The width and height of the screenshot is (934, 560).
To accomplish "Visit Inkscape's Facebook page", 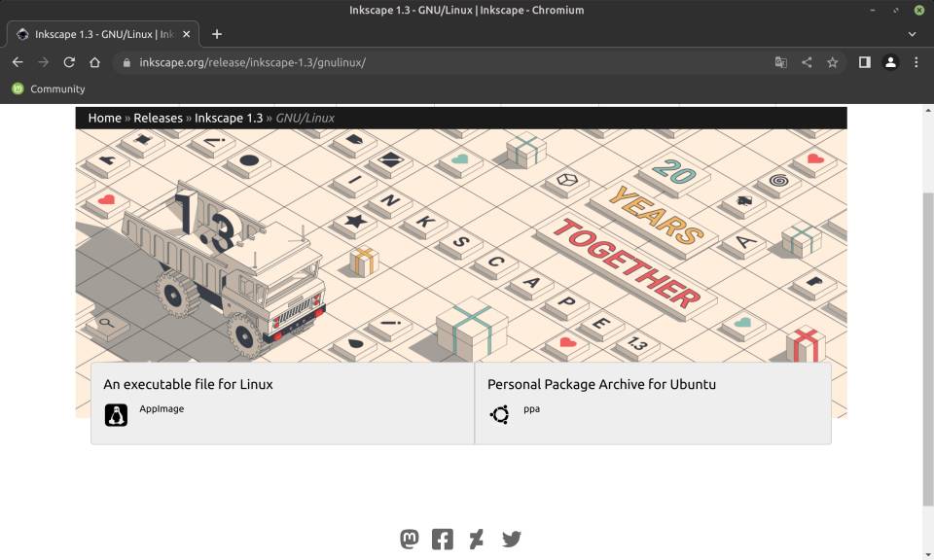I will tap(442, 540).
